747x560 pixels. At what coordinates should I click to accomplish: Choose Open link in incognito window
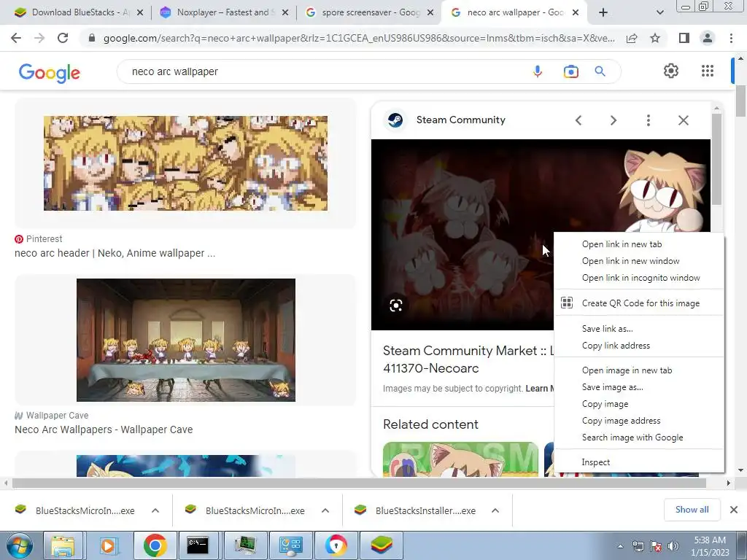pyautogui.click(x=639, y=278)
